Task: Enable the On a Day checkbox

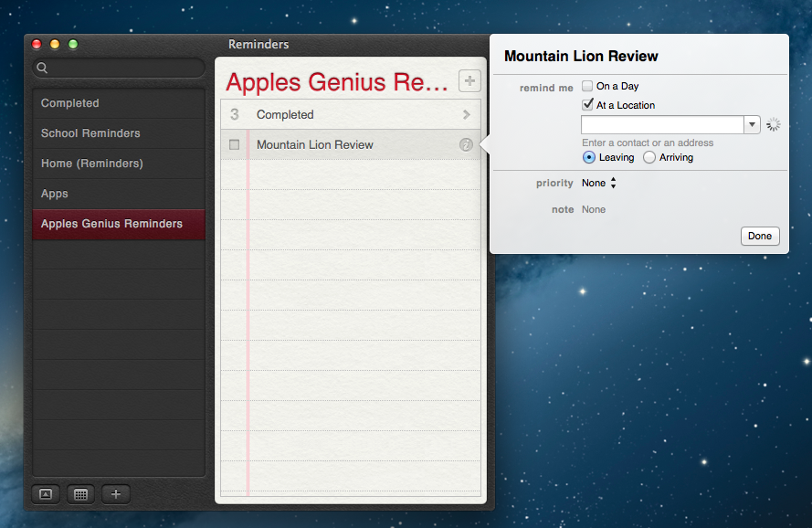Action: (588, 86)
